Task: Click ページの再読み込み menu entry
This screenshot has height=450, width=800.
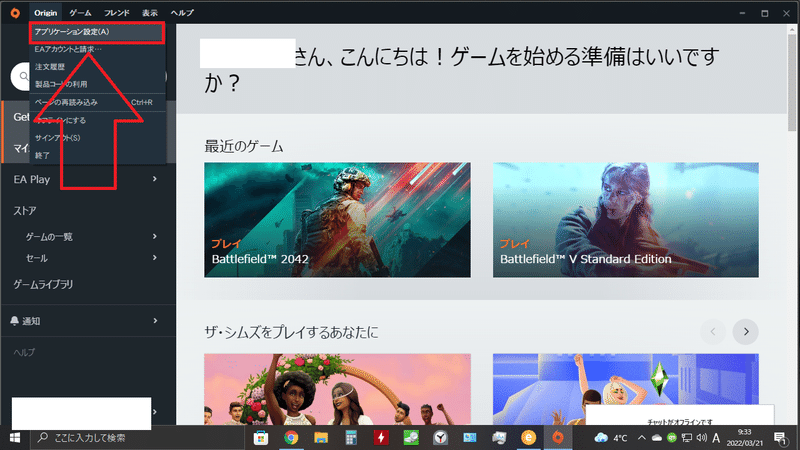Action: [97, 102]
